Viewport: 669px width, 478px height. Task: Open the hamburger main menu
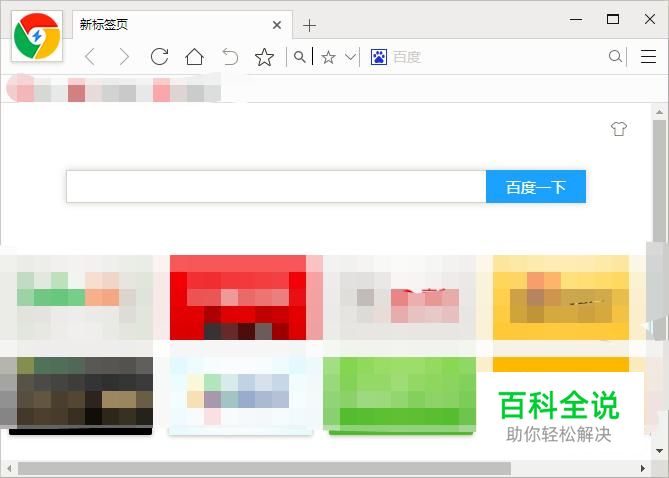pos(648,56)
